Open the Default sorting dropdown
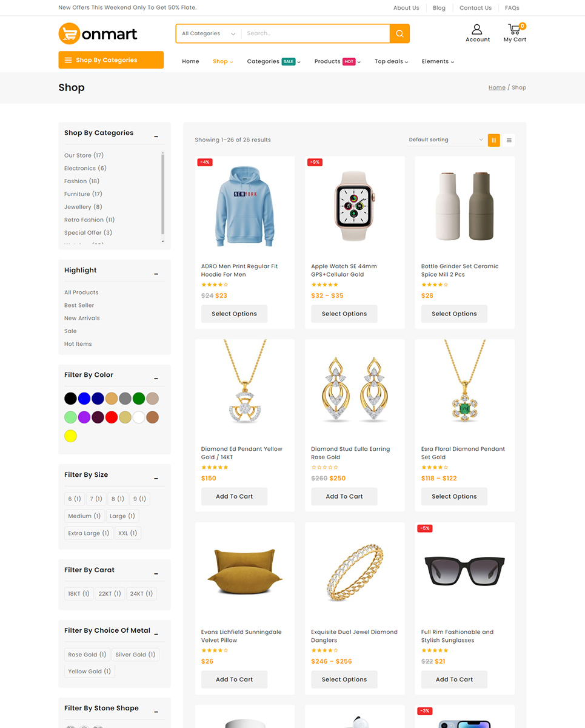Image resolution: width=585 pixels, height=728 pixels. [446, 140]
